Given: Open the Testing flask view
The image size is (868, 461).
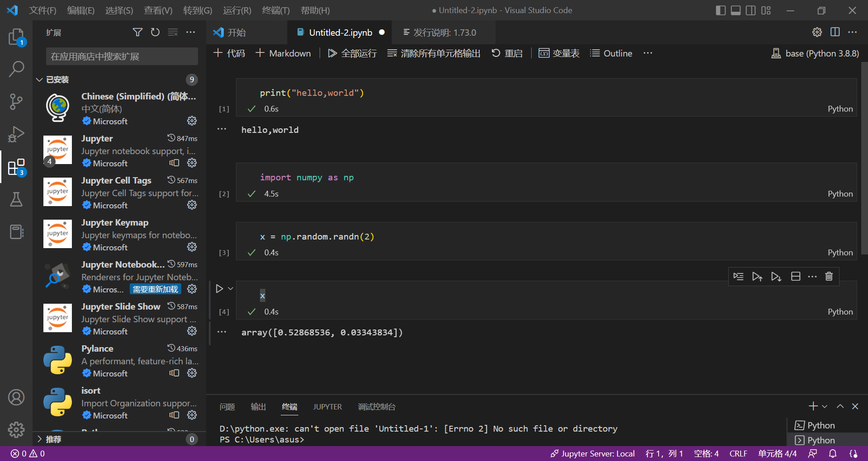Looking at the screenshot, I should [16, 199].
